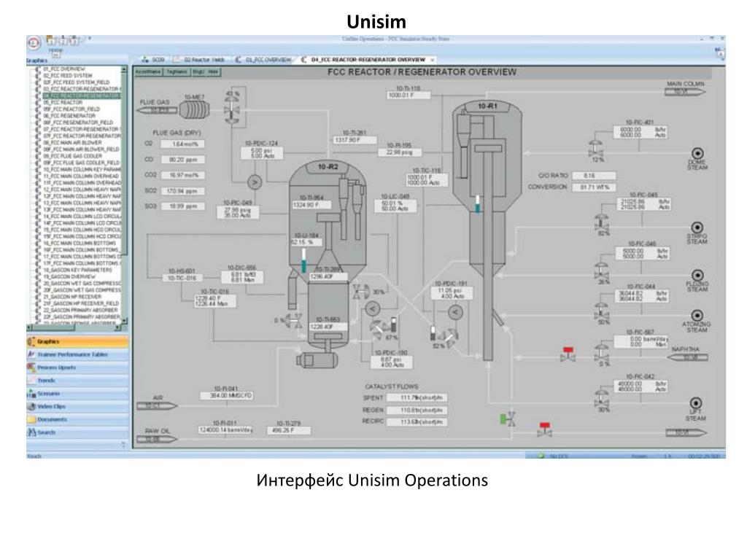
Task: Switch to the SC09 tab
Action: (x=153, y=60)
